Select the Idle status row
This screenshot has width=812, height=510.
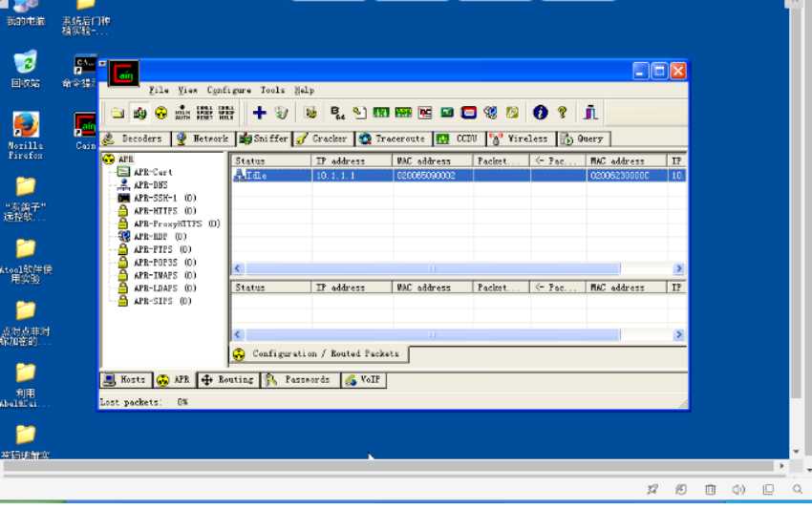coord(459,176)
